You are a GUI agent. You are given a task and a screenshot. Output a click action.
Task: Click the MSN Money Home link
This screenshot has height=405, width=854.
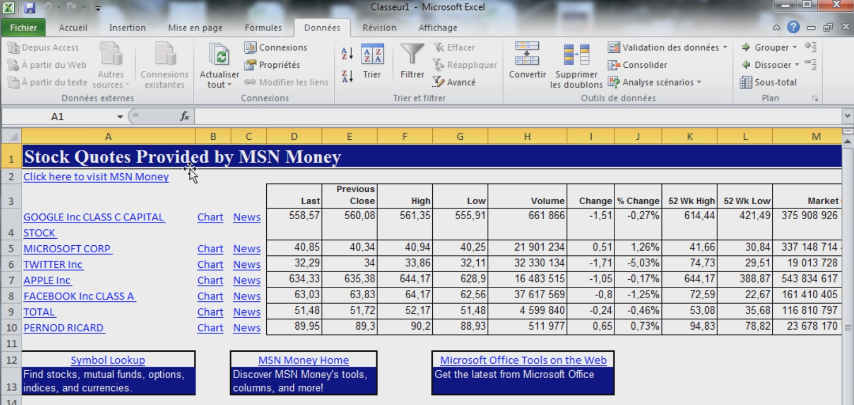point(303,360)
